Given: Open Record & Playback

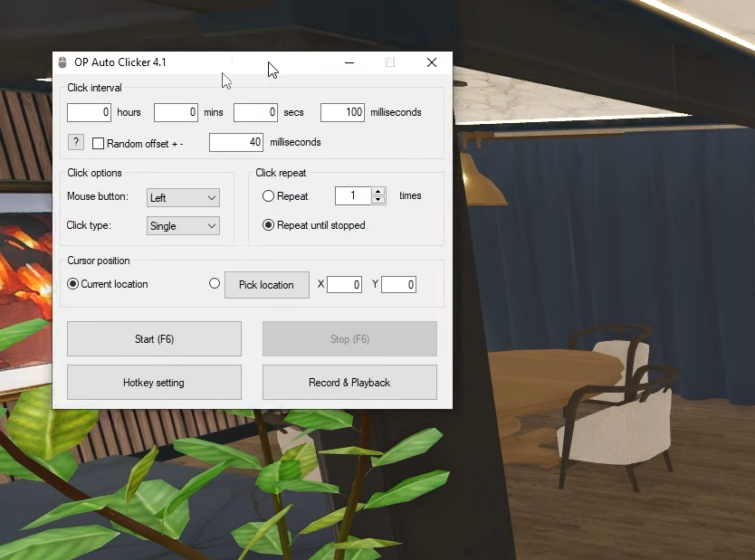Looking at the screenshot, I should [x=349, y=383].
